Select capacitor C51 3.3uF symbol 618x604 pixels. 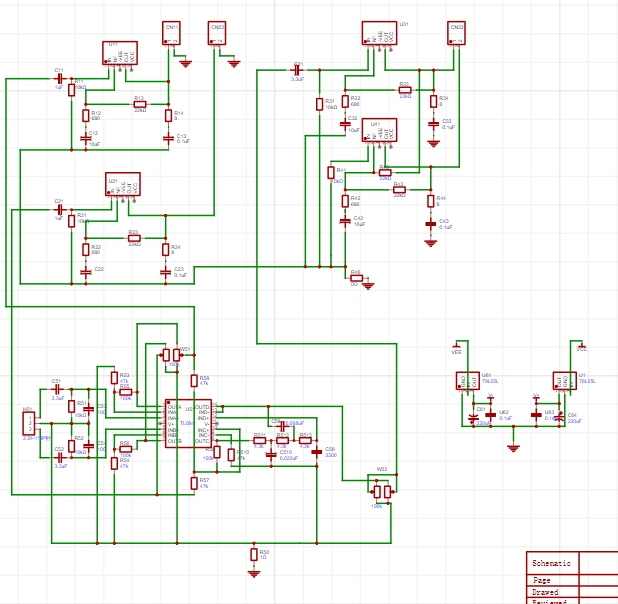tap(57, 390)
